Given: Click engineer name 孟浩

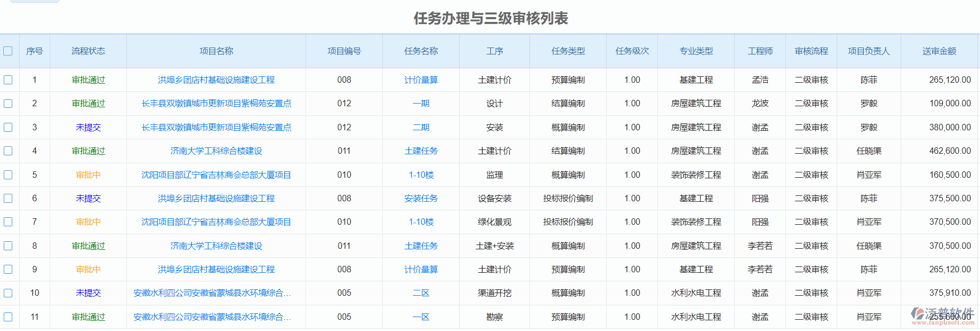Looking at the screenshot, I should [760, 80].
